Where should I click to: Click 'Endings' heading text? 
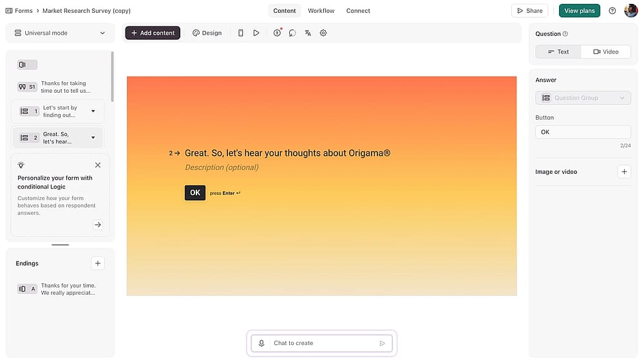tap(27, 263)
